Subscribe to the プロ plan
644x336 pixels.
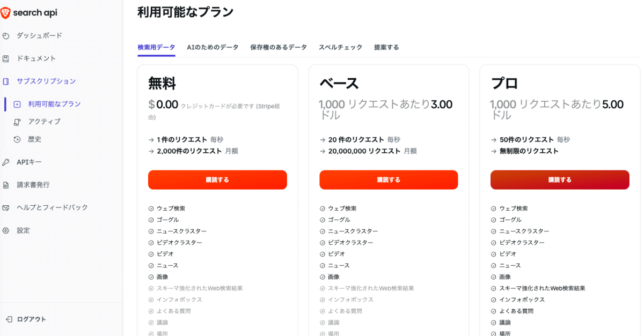pyautogui.click(x=560, y=180)
